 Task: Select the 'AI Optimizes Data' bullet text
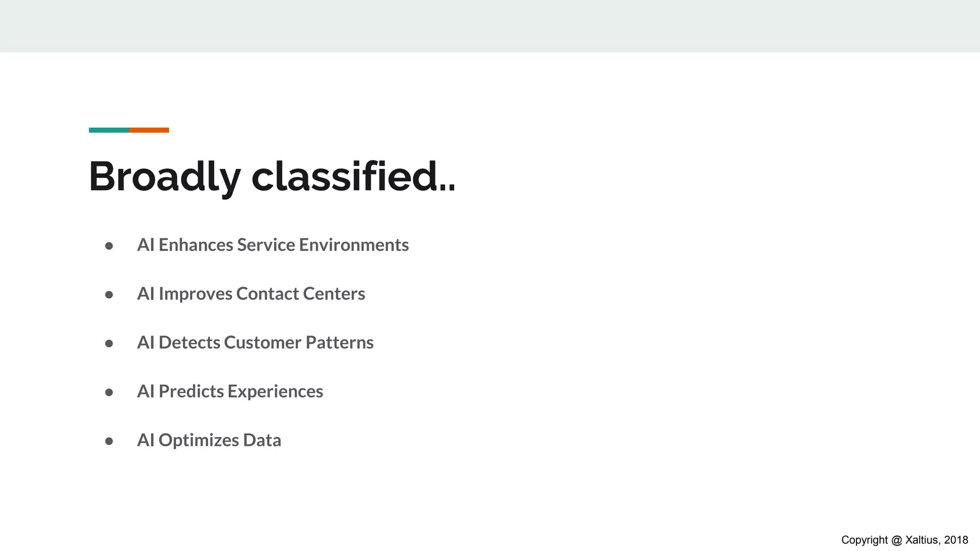tap(209, 440)
